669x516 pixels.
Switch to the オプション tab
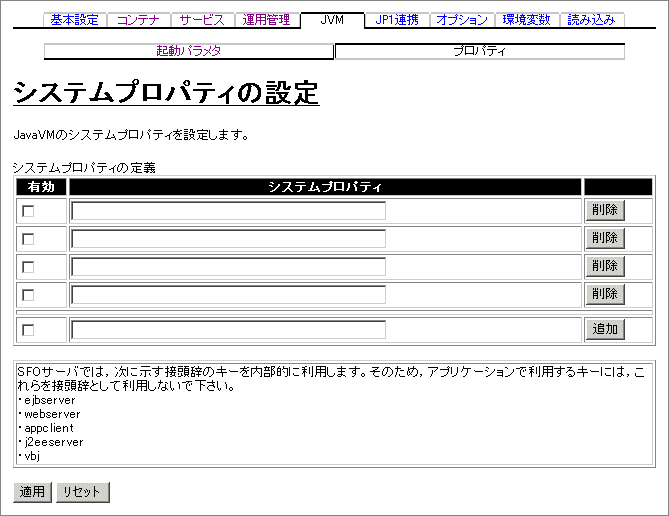462,20
